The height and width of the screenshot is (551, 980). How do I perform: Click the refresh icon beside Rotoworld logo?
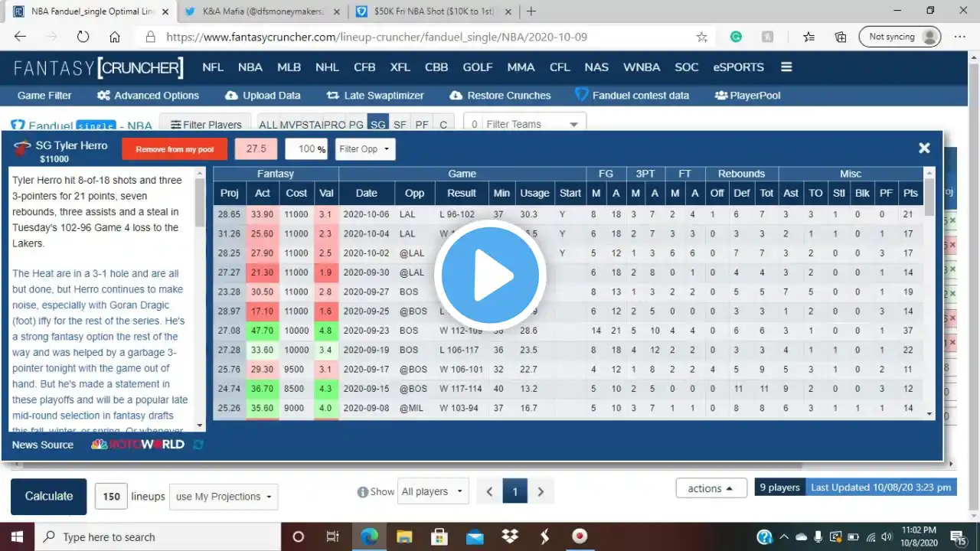point(199,445)
